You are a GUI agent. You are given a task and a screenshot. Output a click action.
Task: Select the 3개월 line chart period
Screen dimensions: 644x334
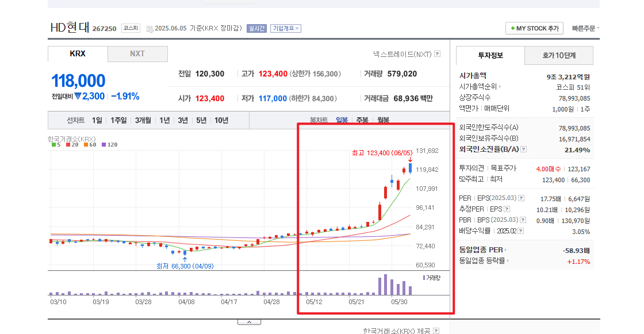pyautogui.click(x=143, y=120)
